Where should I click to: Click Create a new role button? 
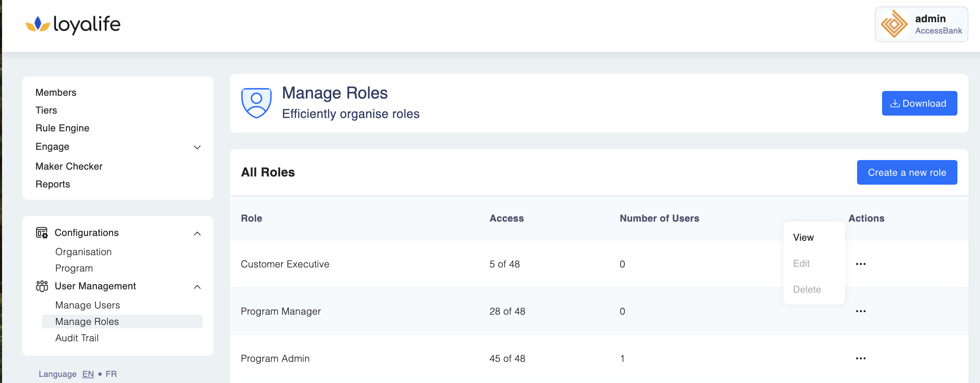[907, 172]
